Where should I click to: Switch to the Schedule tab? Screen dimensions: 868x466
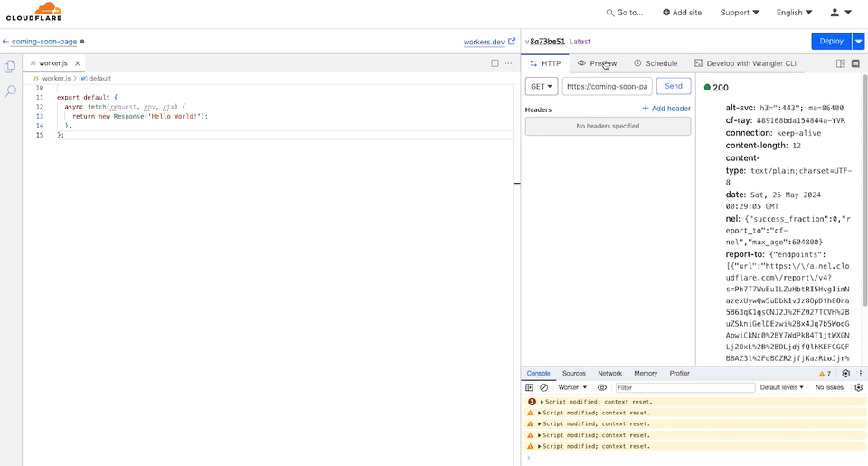656,63
